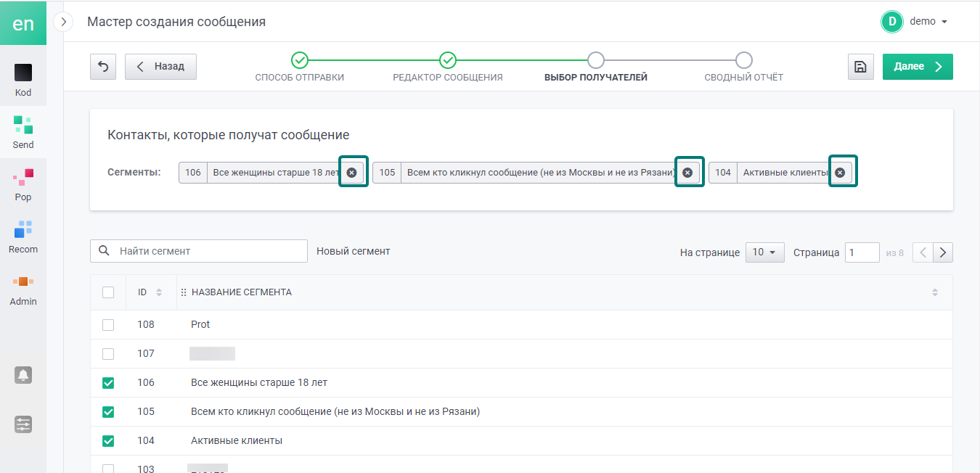
Task: Click the Название сегмента column drag handle
Action: (184, 292)
